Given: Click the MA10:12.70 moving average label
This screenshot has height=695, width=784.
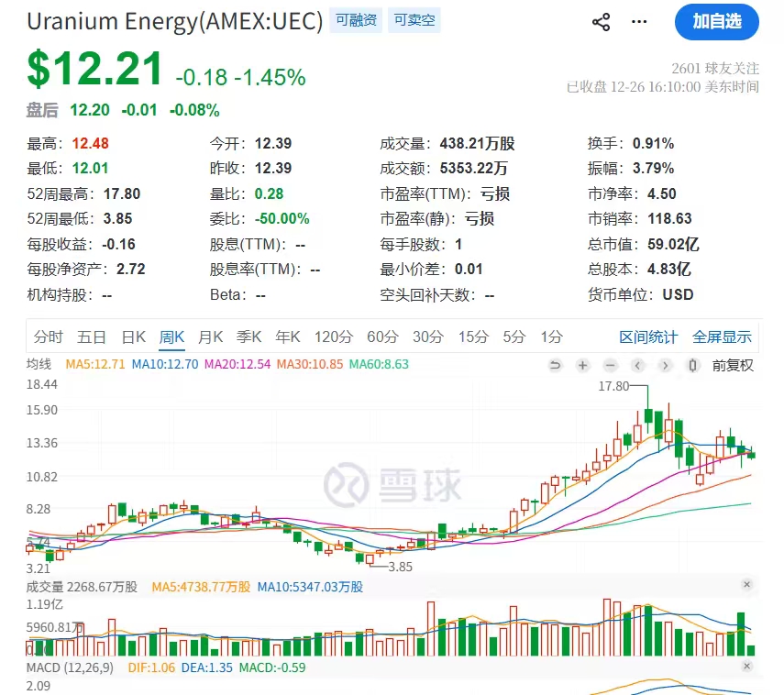Looking at the screenshot, I should pyautogui.click(x=165, y=364).
